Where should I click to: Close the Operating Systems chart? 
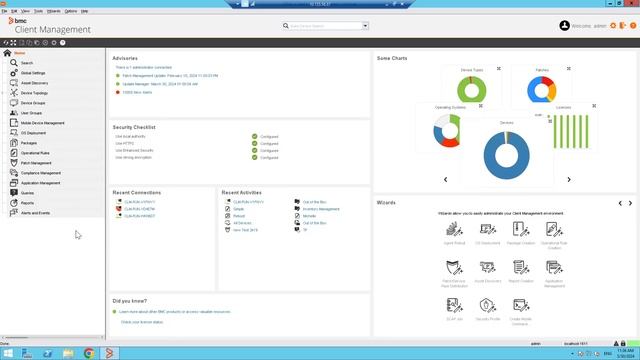coord(481,106)
